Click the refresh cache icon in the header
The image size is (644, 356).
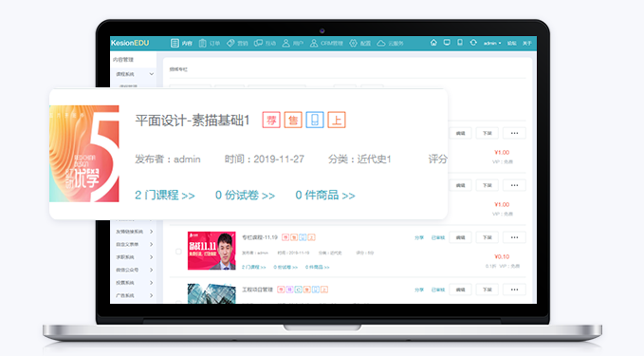[473, 43]
